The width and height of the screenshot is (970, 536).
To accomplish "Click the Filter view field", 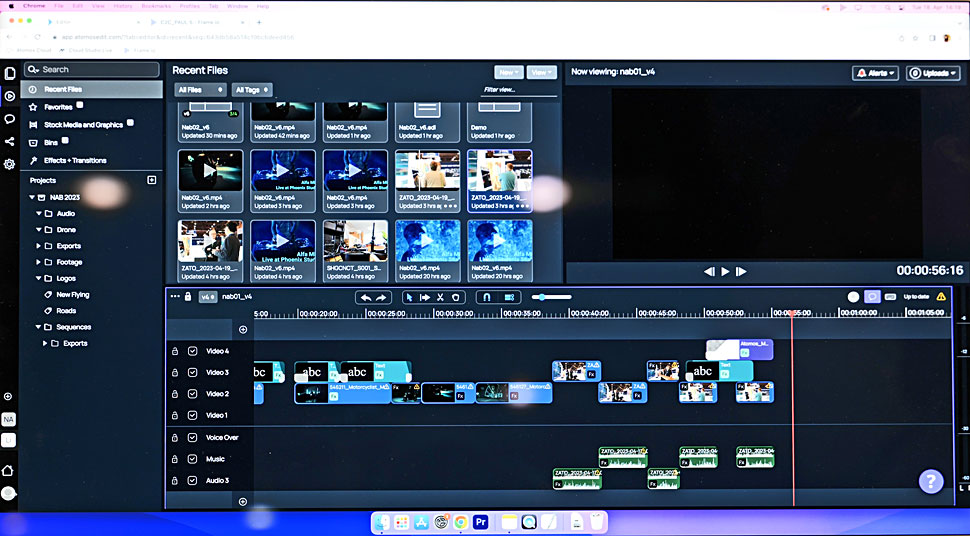I will point(519,90).
